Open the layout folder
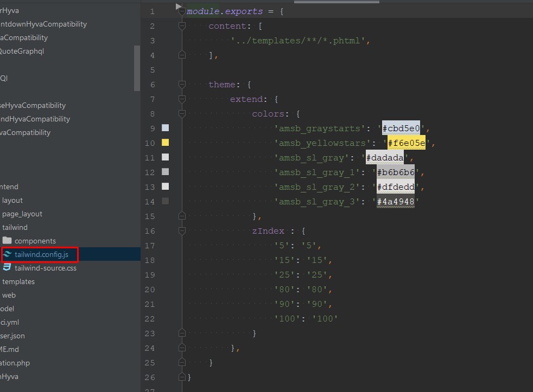Screen dimensions: 533x392 coord(12,201)
